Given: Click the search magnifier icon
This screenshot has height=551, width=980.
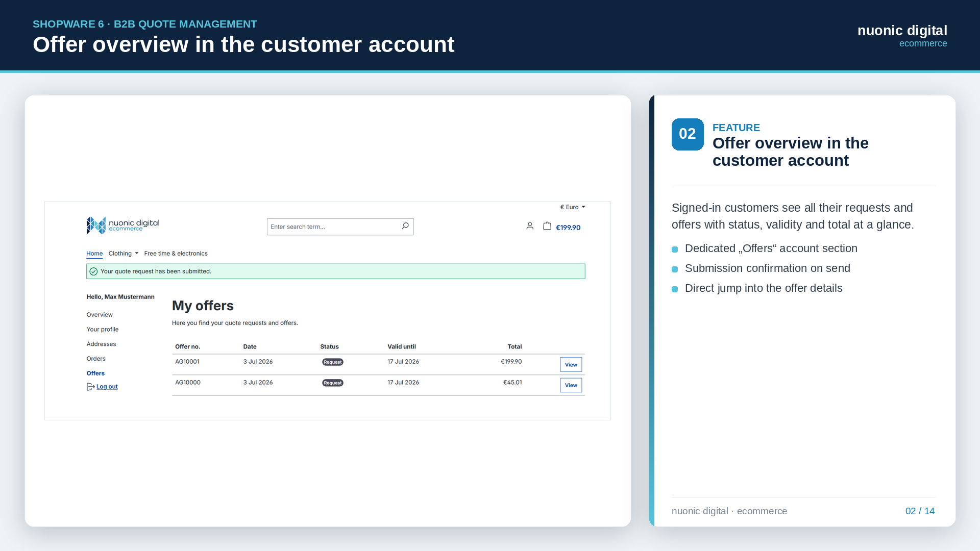Looking at the screenshot, I should (x=405, y=226).
